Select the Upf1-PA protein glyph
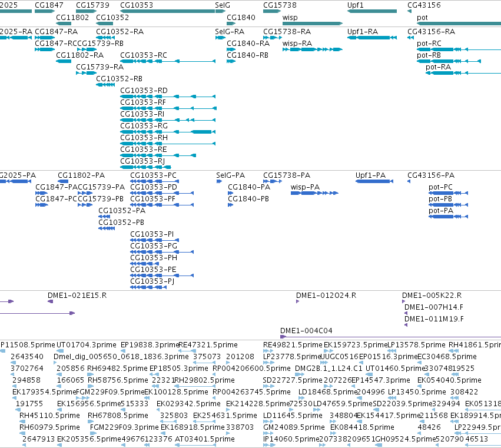Viewport: 501px width, 448px height. point(374,181)
